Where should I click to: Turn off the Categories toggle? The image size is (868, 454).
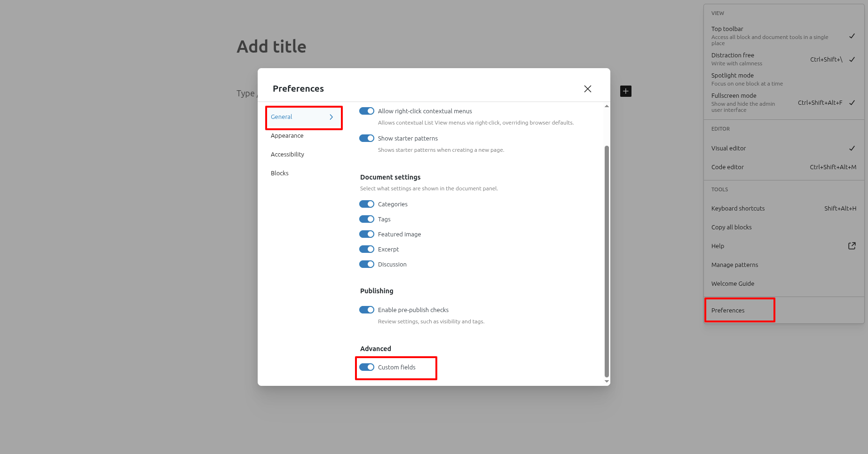[367, 204]
